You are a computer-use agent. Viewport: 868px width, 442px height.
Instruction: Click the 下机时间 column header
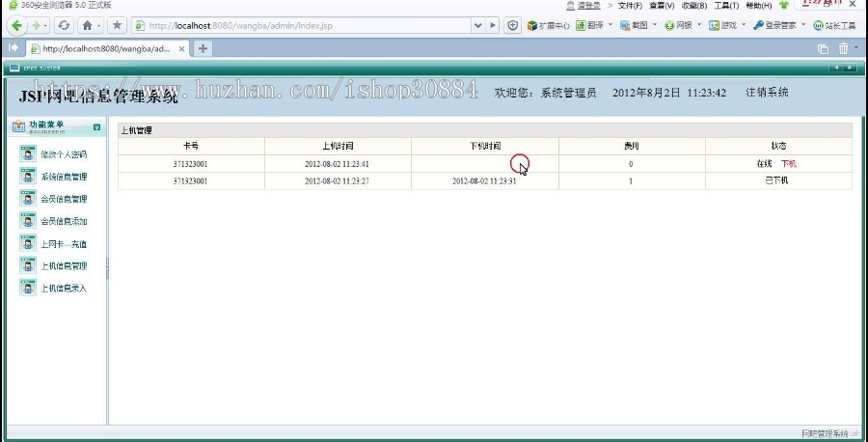pos(485,147)
